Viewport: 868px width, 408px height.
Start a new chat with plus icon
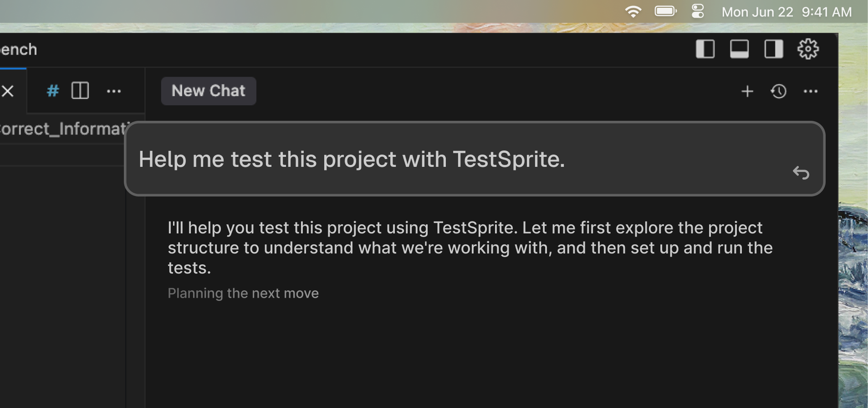pos(747,91)
